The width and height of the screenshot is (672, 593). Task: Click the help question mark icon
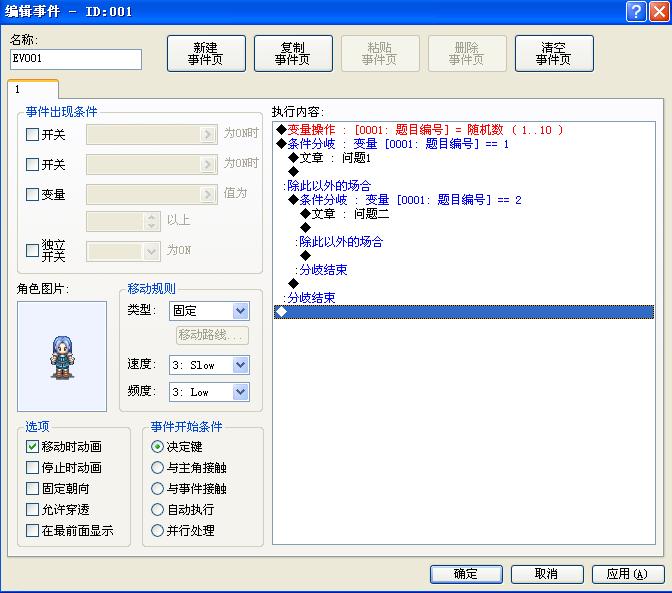636,11
